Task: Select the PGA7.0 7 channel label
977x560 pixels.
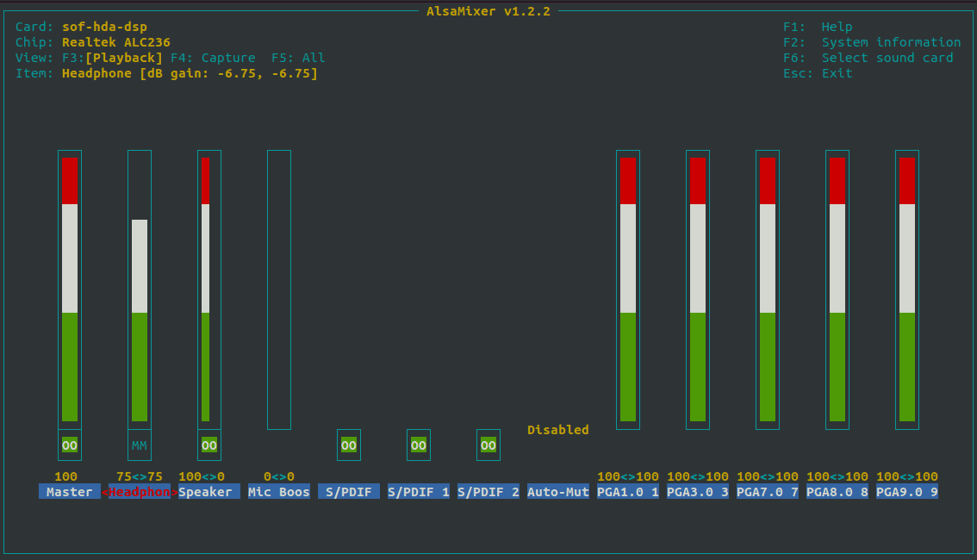Action: [768, 491]
